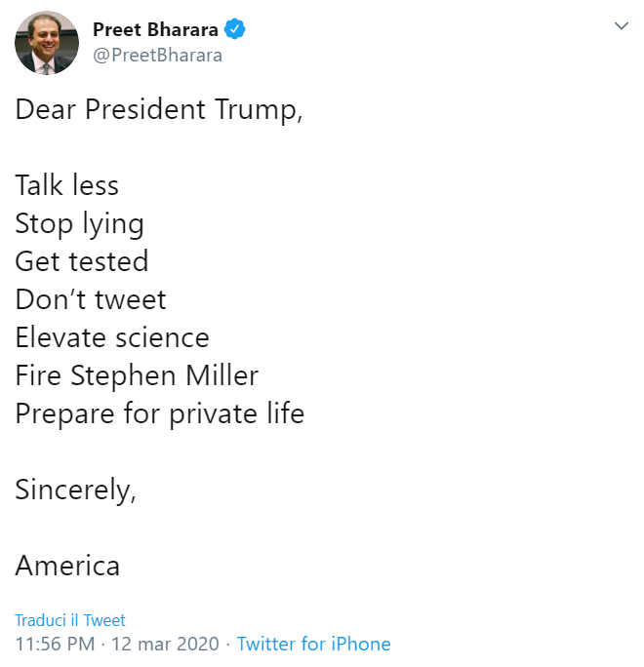Click the 11:56 PM time text

point(55,645)
